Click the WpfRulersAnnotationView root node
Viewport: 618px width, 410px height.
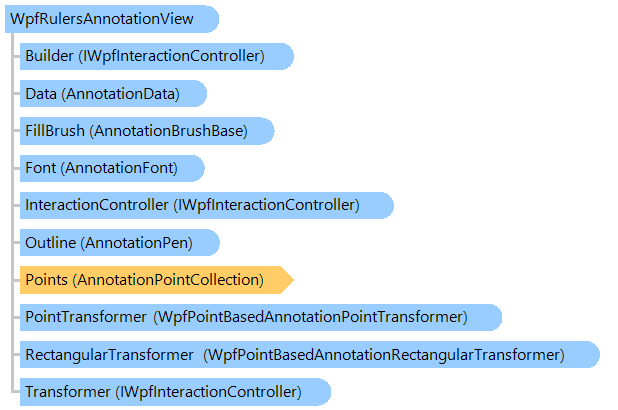pos(108,19)
